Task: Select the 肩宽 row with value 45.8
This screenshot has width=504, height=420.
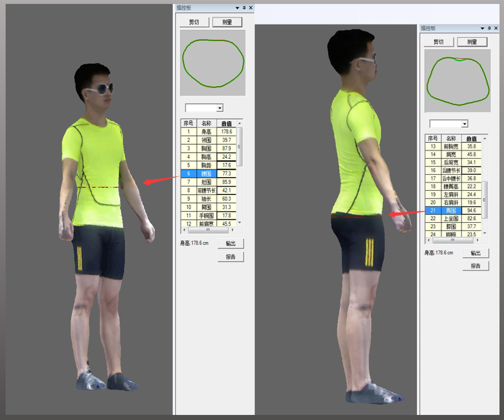Action: click(451, 154)
